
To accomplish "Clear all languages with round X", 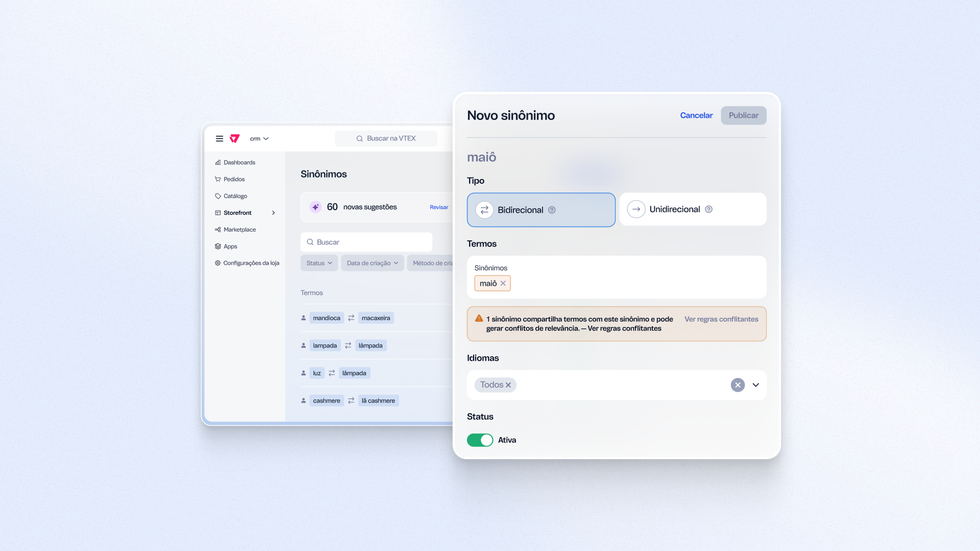I will [738, 385].
